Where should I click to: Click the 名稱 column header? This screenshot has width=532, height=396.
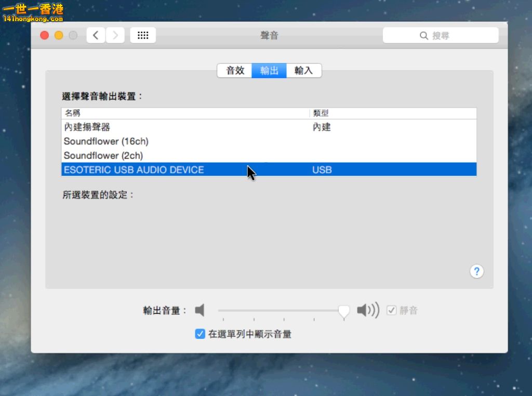coord(73,113)
